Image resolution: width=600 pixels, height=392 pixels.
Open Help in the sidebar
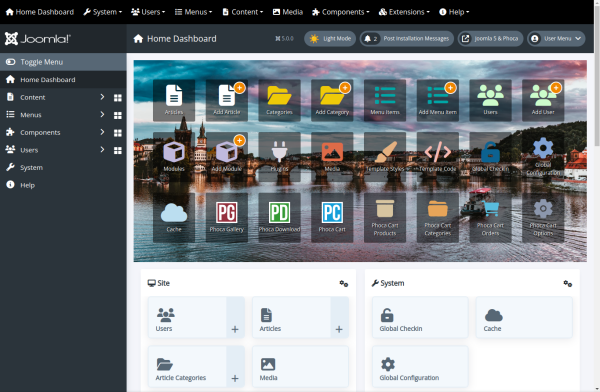pyautogui.click(x=63, y=185)
